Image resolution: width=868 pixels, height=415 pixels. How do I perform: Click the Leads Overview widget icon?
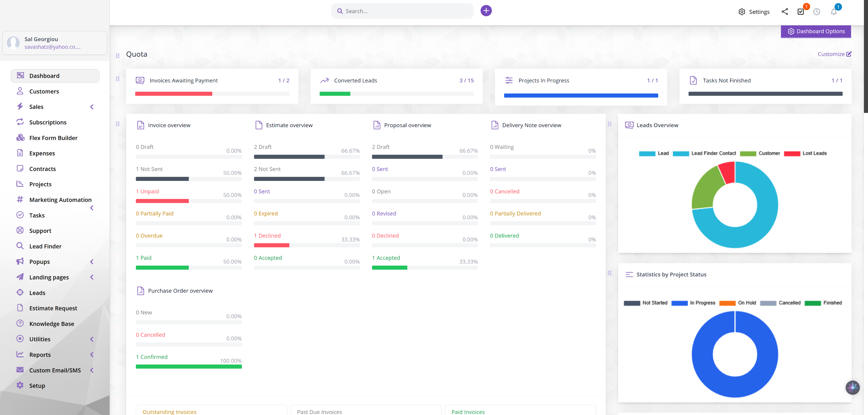pyautogui.click(x=629, y=125)
